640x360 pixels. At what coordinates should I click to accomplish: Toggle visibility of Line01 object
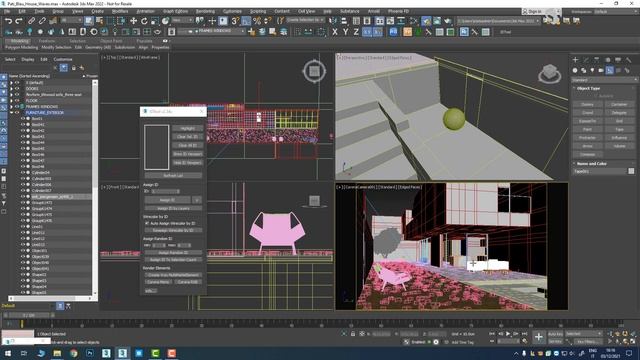coord(23,227)
